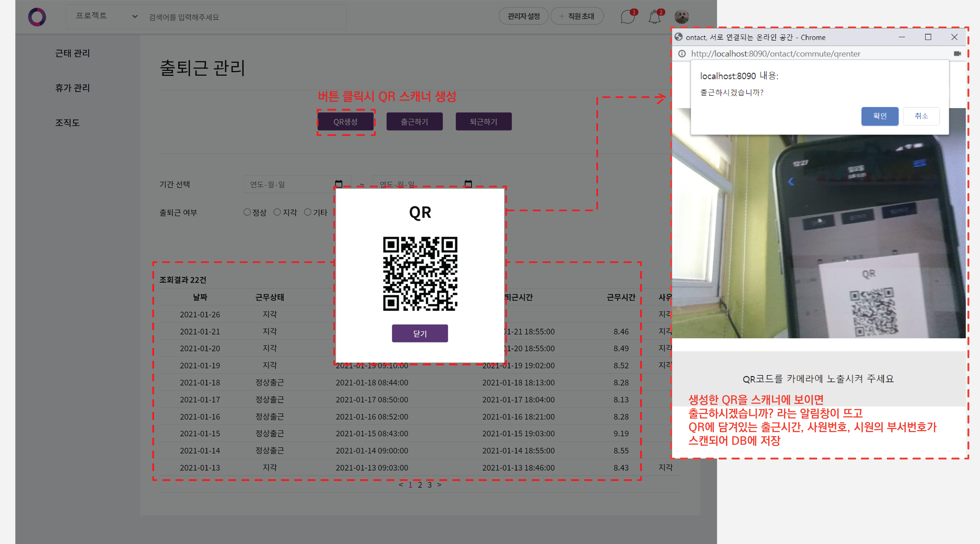Click camera indicator icon in address bar
Screen dimensions: 980x544
pos(957,54)
